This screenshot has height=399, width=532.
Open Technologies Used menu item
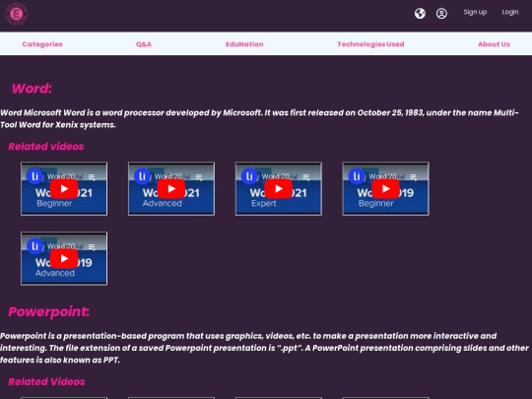coord(370,44)
